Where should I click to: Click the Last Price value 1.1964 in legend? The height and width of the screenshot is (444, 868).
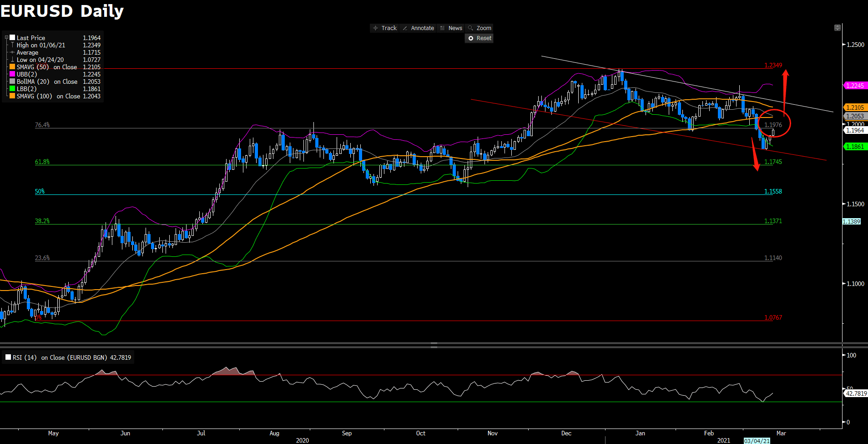[91, 38]
